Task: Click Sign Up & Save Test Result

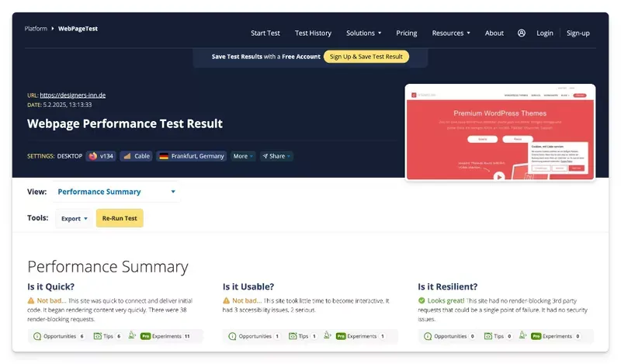Action: [x=366, y=57]
